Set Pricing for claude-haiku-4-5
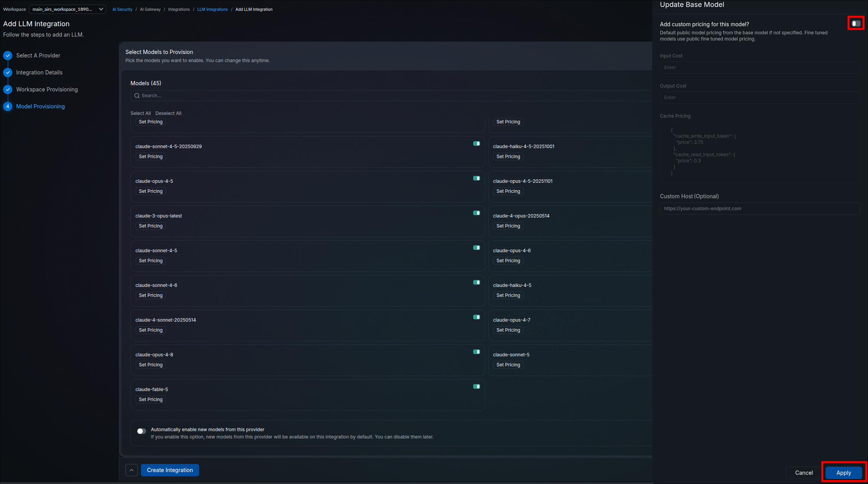 point(508,296)
